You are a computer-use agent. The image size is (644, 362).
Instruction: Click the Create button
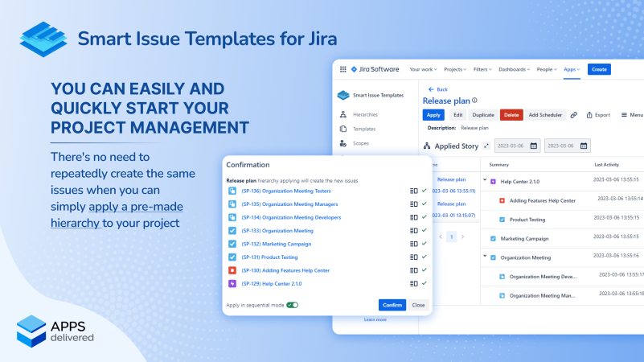point(599,69)
